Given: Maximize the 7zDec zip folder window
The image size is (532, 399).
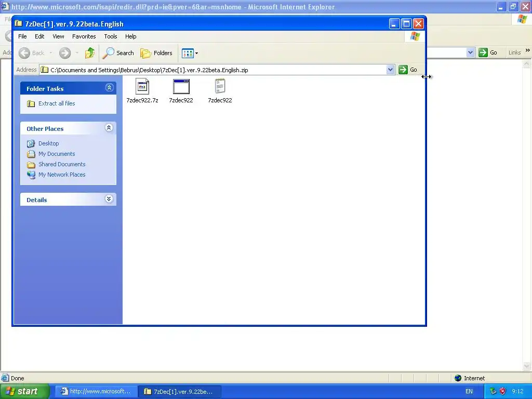Looking at the screenshot, I should 406,24.
